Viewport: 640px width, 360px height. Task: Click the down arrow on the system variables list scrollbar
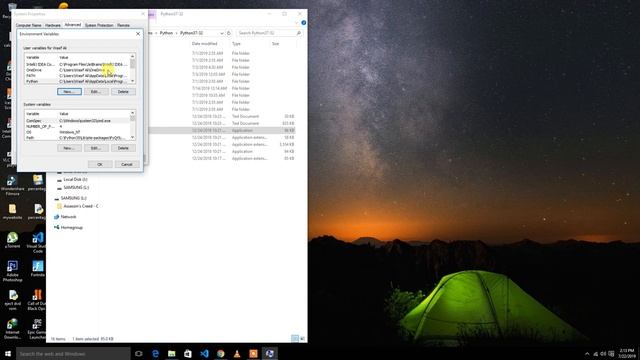click(x=132, y=138)
